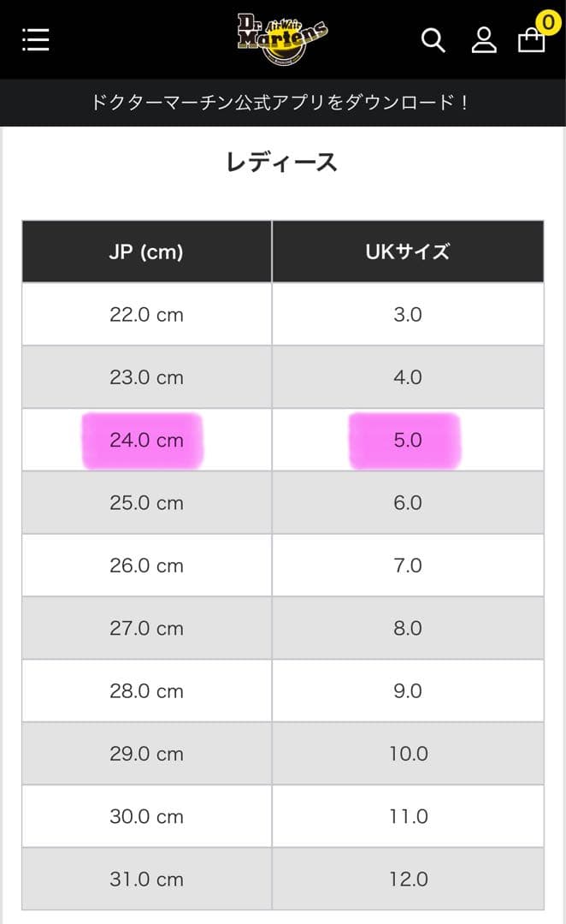Select the 31.0 cm size cell
The height and width of the screenshot is (924, 566).
(146, 879)
